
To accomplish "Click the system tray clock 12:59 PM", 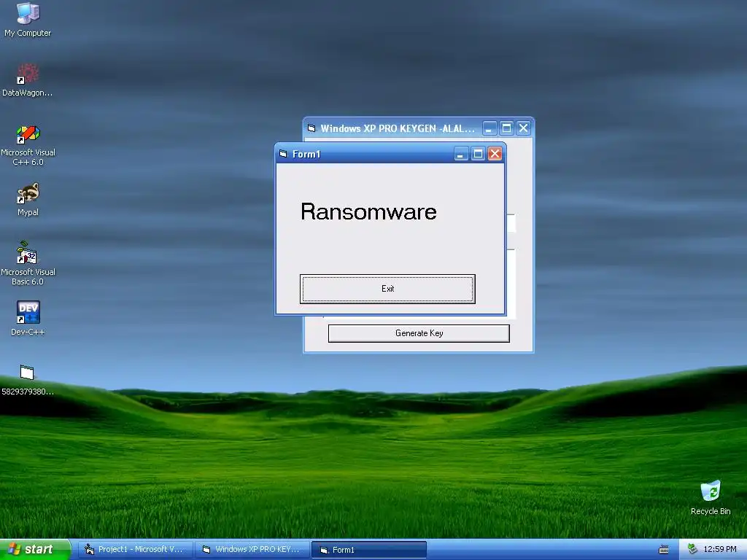I will [720, 550].
